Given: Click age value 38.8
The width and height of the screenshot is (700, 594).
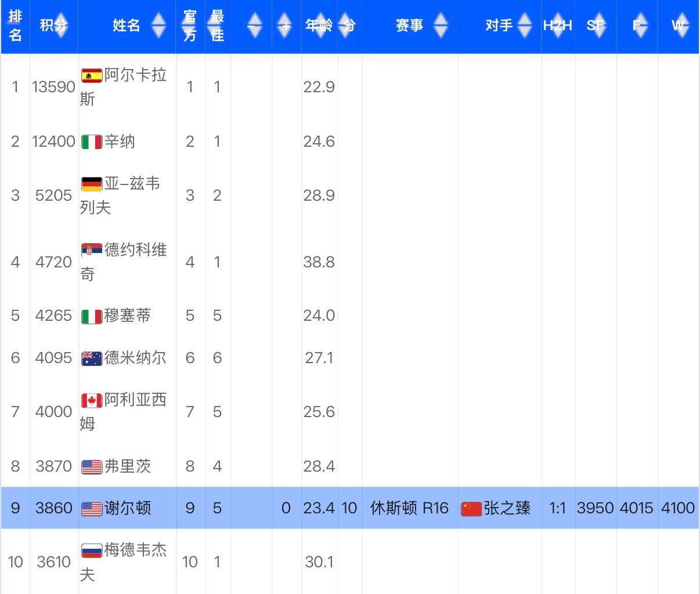Looking at the screenshot, I should click(319, 262).
